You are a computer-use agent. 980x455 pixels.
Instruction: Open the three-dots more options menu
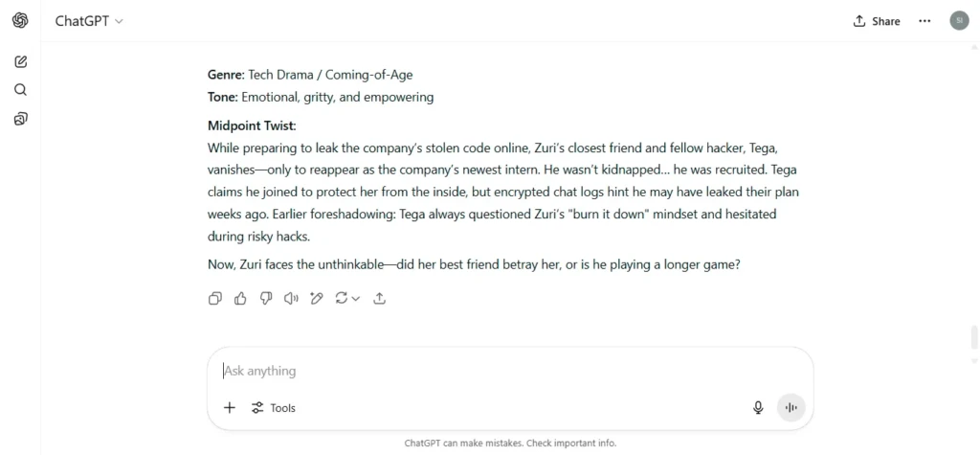tap(924, 21)
